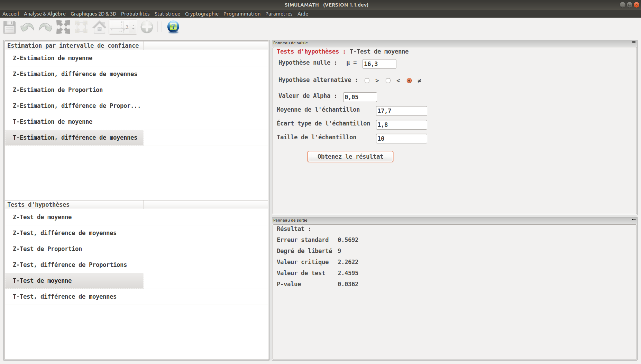
Task: Click the null hypothesis μ input field
Action: (379, 64)
